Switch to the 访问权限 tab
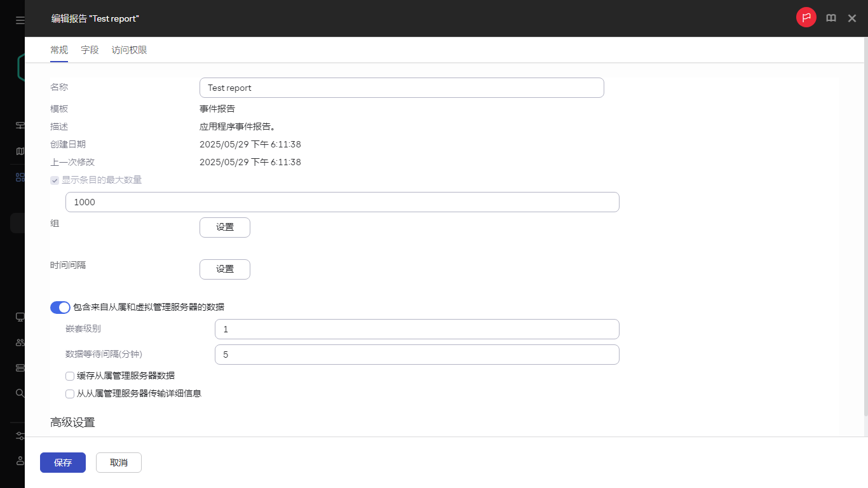868x488 pixels. (129, 50)
